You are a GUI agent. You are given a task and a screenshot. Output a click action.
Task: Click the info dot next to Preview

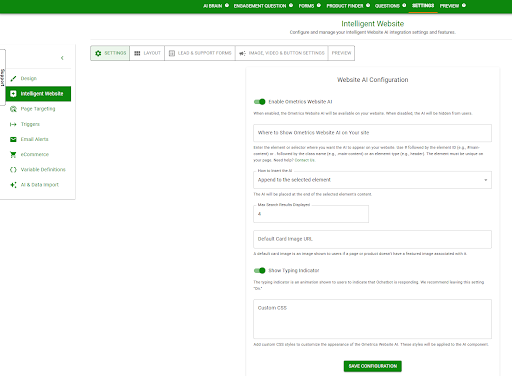(x=464, y=5)
